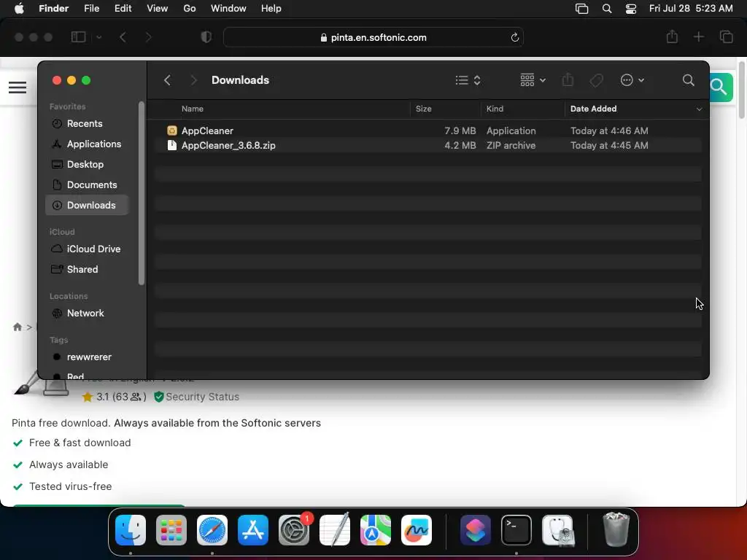Select Downloads in the sidebar
The image size is (747, 560).
(x=87, y=205)
